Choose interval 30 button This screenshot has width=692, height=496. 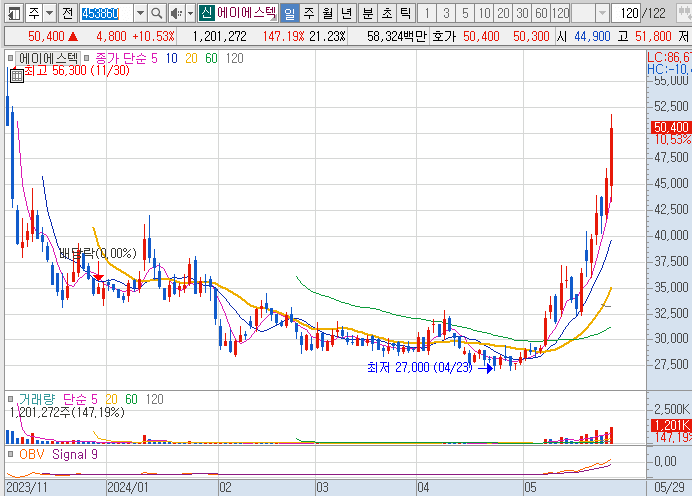coord(522,13)
